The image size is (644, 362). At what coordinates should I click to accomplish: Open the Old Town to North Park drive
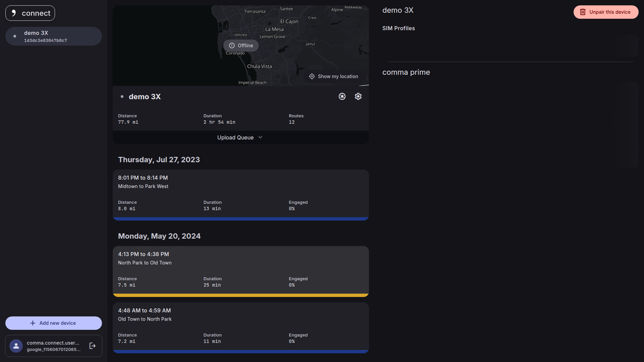click(240, 325)
